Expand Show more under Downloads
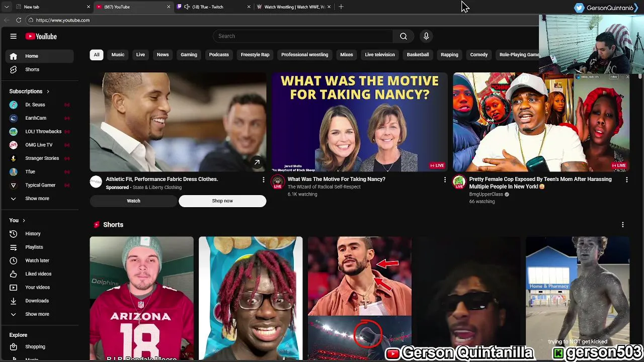This screenshot has width=644, height=362. [39, 314]
